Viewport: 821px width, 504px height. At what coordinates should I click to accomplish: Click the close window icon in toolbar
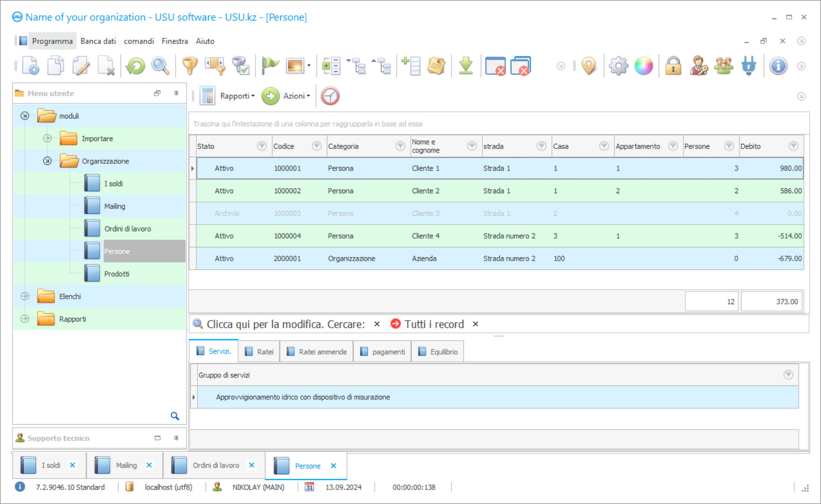(495, 66)
